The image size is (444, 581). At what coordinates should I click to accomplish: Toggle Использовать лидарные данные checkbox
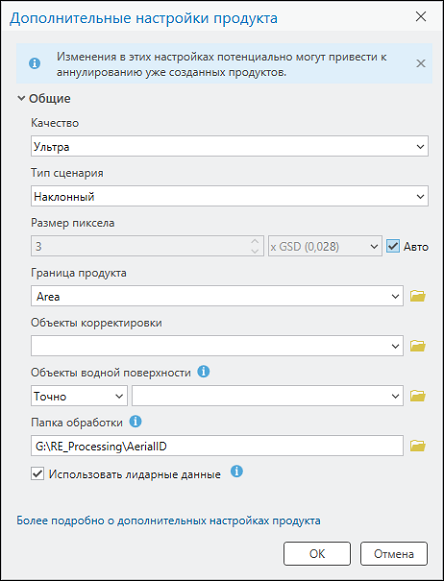[x=37, y=474]
